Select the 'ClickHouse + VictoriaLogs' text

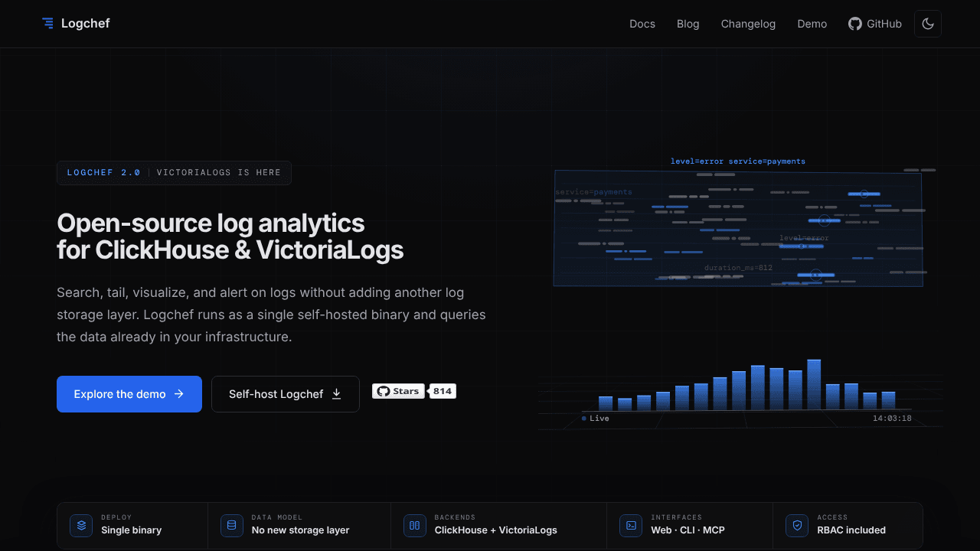(x=496, y=530)
